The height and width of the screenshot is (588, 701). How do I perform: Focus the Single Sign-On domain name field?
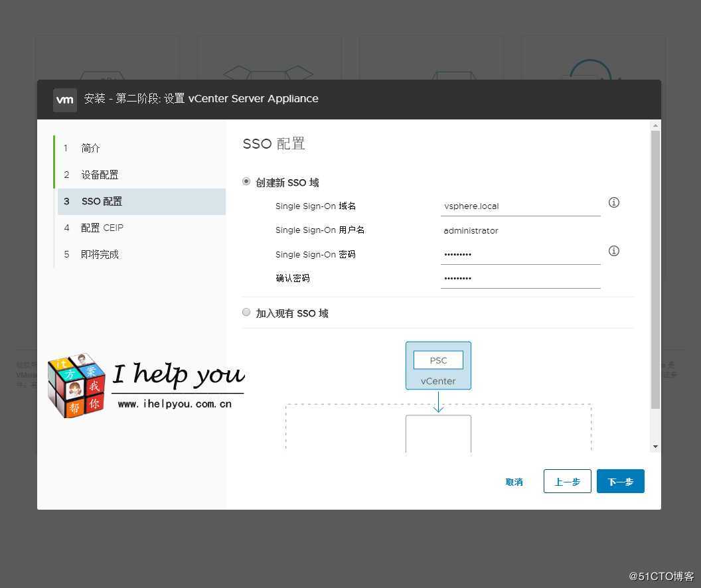tap(520, 206)
